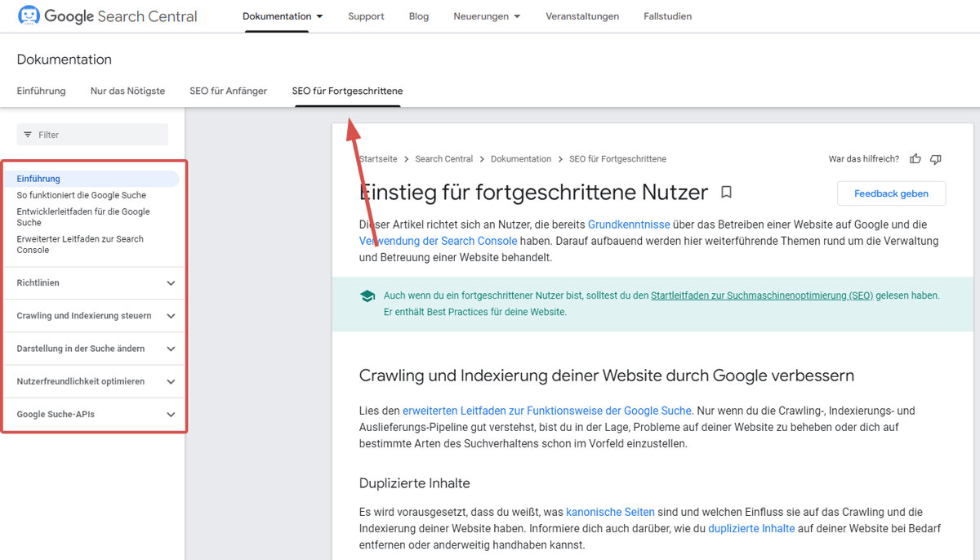Click the 'War das hilfreich?' text
The height and width of the screenshot is (560, 980).
(x=864, y=159)
